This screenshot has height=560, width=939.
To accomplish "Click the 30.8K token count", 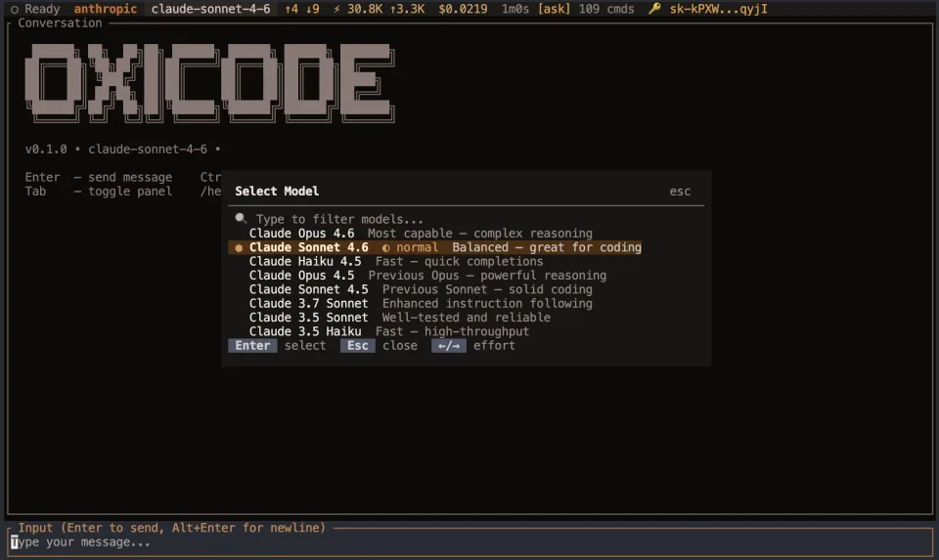I will point(364,9).
